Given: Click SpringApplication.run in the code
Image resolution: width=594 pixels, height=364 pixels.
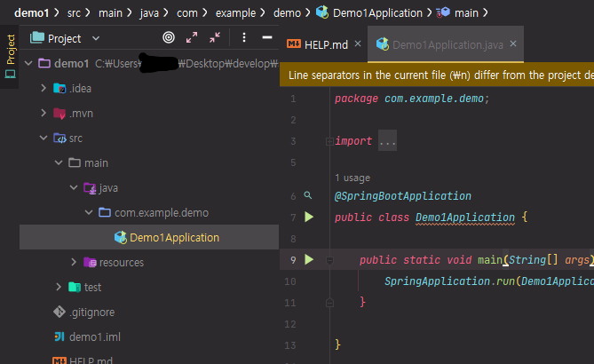Looking at the screenshot, I should click(x=449, y=281).
